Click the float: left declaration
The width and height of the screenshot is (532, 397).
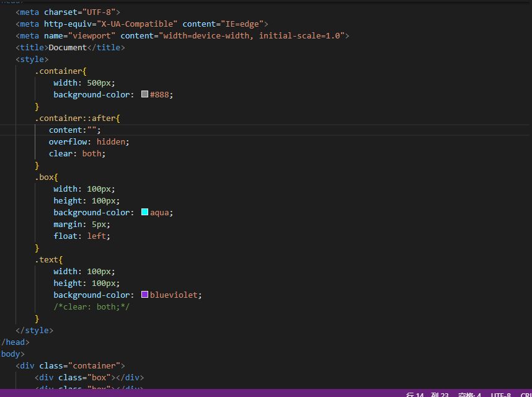click(x=82, y=236)
